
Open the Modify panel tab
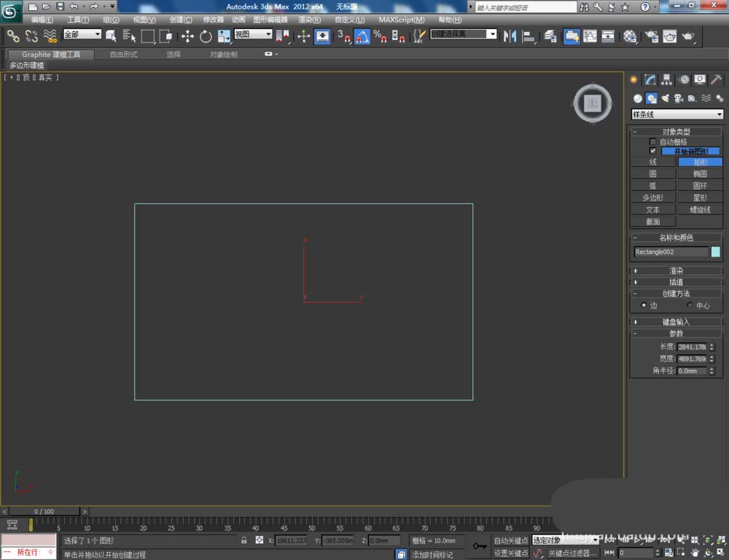pyautogui.click(x=650, y=79)
